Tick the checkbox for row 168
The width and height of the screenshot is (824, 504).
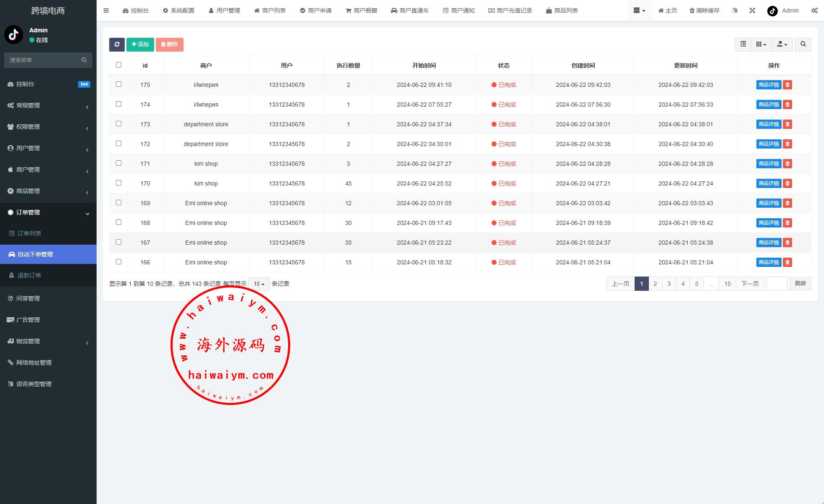[x=118, y=222]
